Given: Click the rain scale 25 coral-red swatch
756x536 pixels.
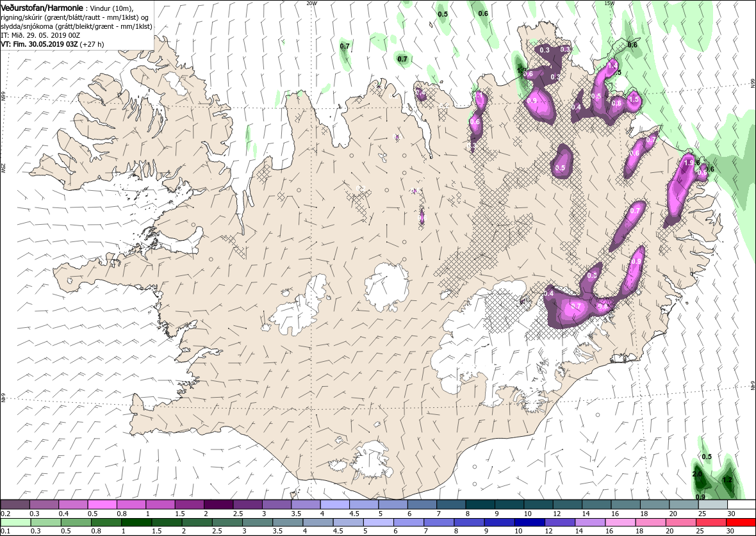Looking at the screenshot, I should tap(711, 523).
